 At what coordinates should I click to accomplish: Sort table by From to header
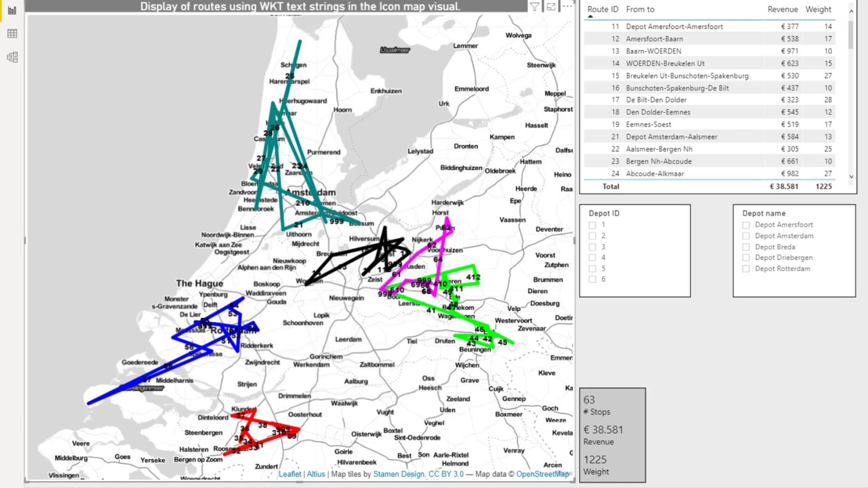click(640, 9)
